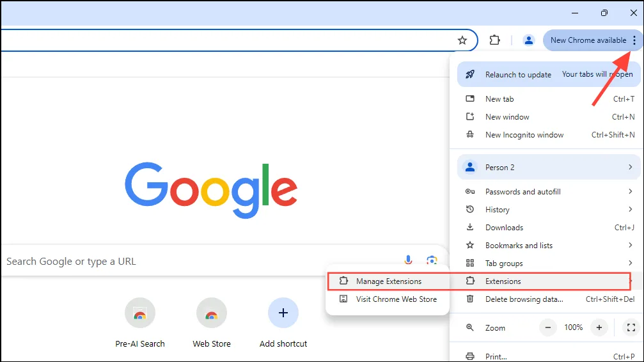Screen dimensions: 644x362
Task: Open the profile avatar in toolbar
Action: [x=529, y=40]
